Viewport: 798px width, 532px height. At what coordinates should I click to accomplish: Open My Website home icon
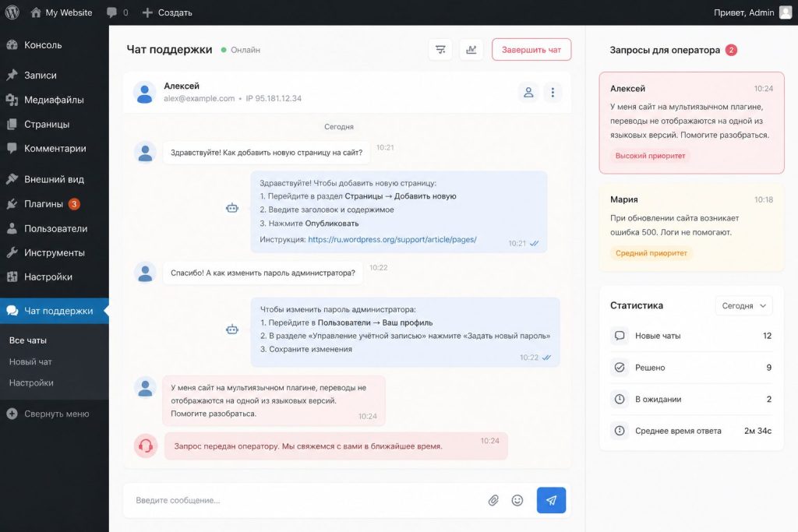point(36,12)
